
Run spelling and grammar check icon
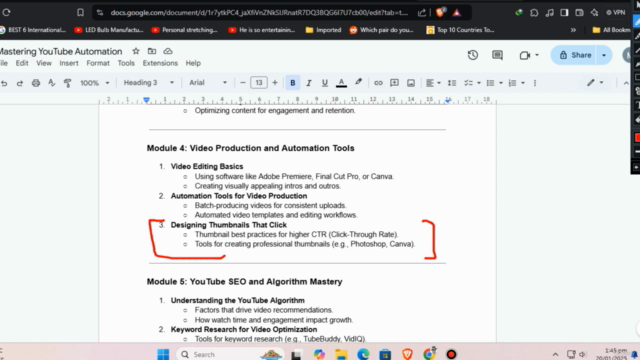tap(51, 83)
